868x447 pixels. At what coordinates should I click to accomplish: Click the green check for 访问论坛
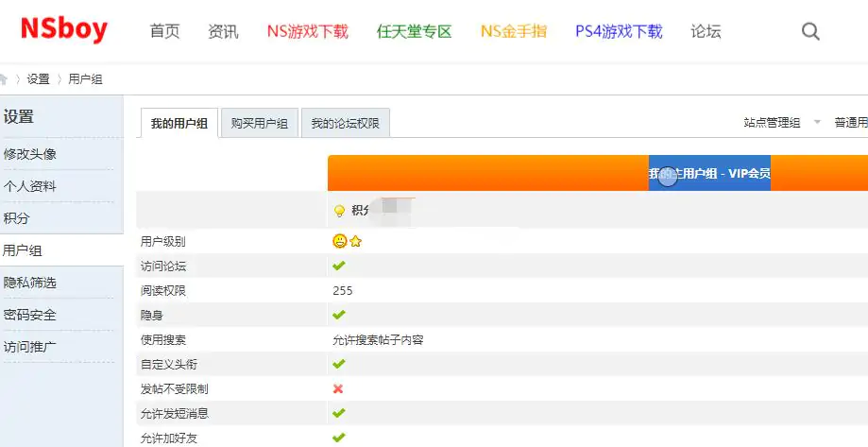(339, 266)
